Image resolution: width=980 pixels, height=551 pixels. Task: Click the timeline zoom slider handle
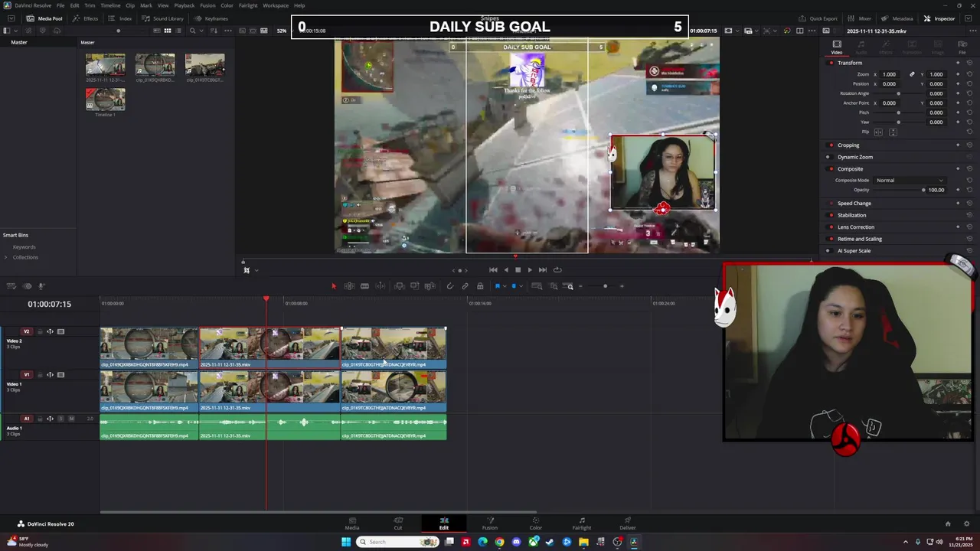coord(605,286)
